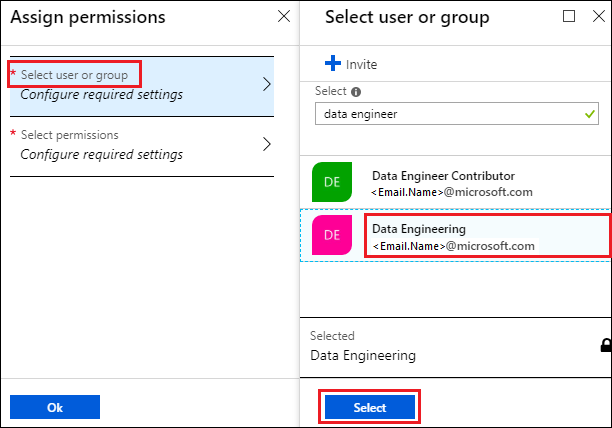Screen dimensions: 612x428
Task: Click the blue Select button
Action: click(x=370, y=407)
